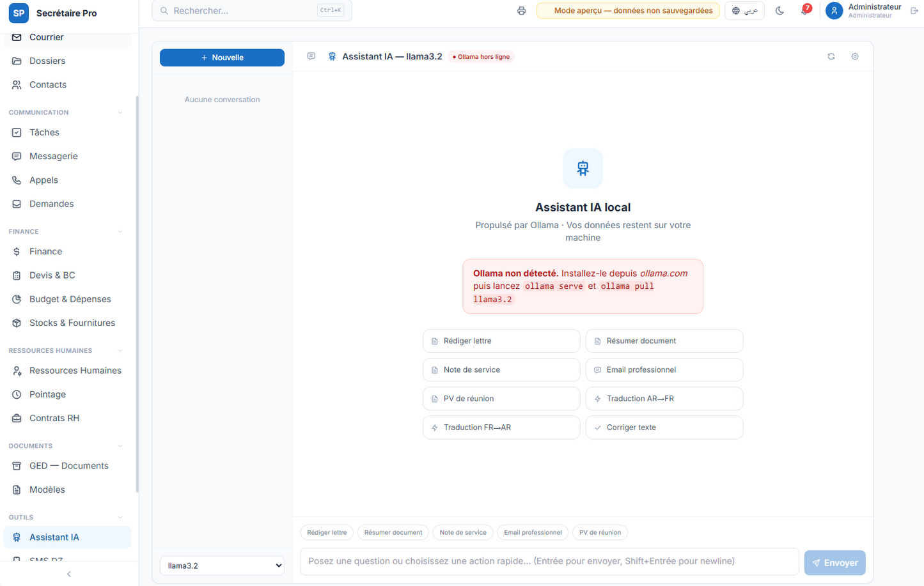Collapse the RESSOURCES HUMAINES section

(x=120, y=351)
